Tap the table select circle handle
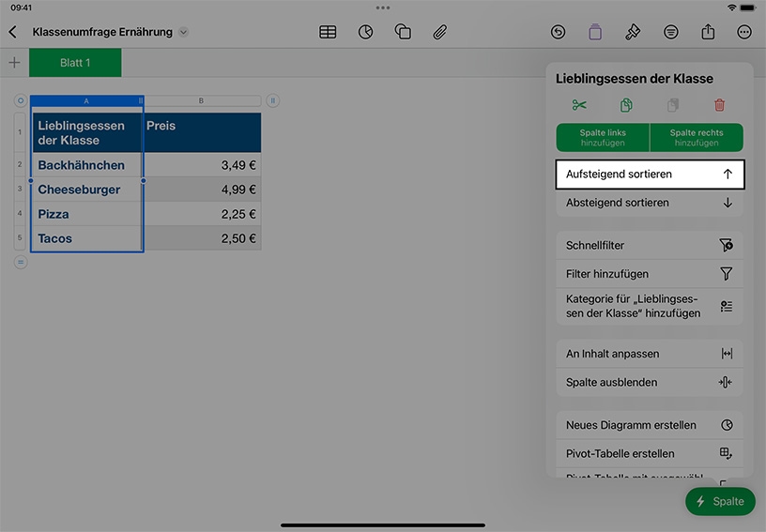Image resolution: width=766 pixels, height=532 pixels. (x=21, y=100)
